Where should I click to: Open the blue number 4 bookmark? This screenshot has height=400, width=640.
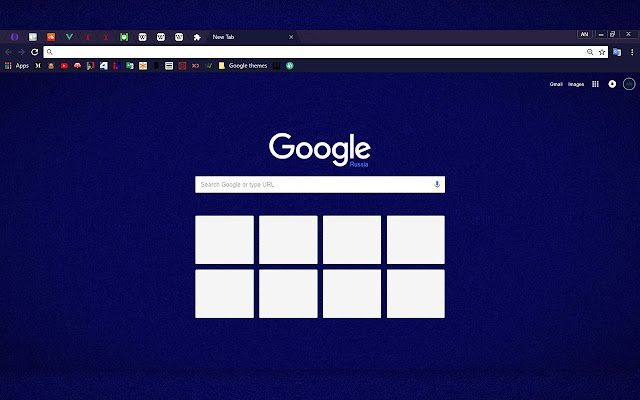coord(104,66)
